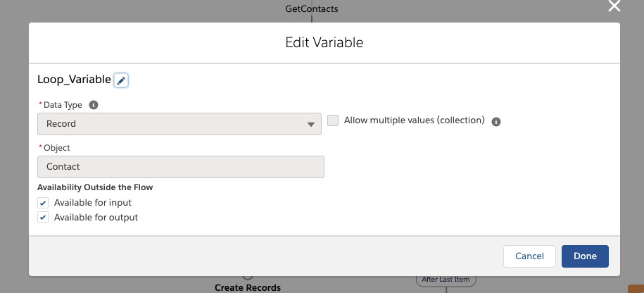Edit the Loop_Variable API name pencil icon

[x=121, y=81]
